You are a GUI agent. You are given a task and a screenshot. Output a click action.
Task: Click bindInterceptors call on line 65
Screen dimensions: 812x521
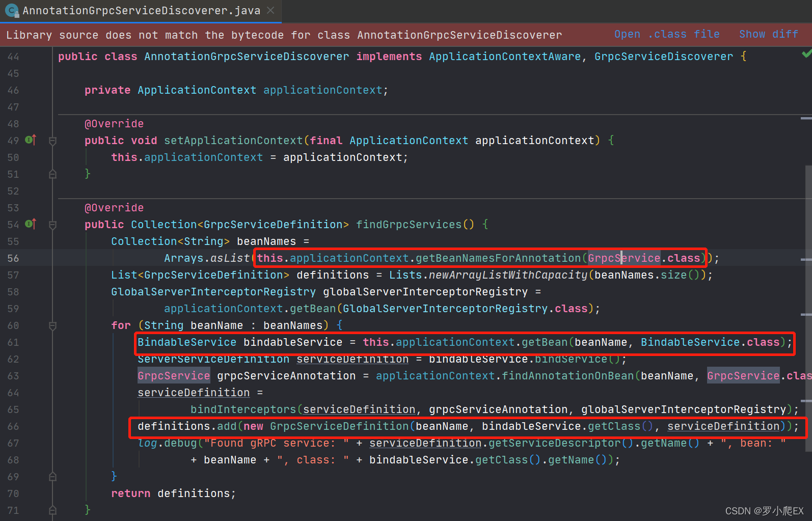click(x=243, y=409)
